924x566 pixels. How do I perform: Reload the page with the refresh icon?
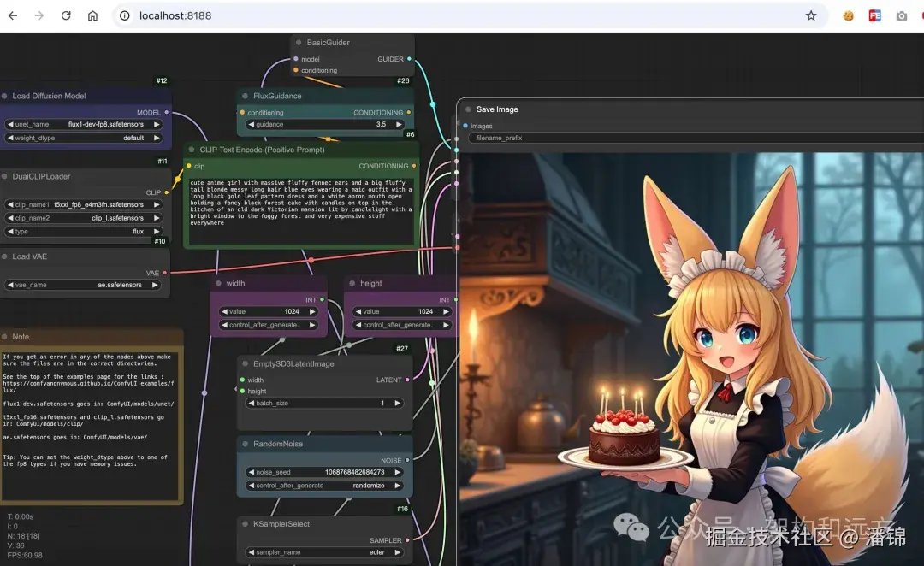pos(66,16)
